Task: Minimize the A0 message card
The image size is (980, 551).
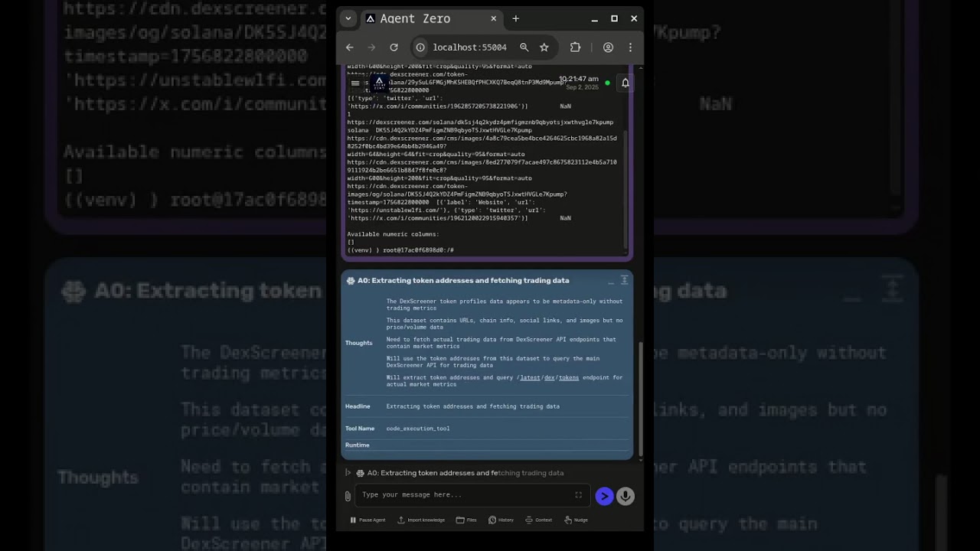Action: click(611, 281)
